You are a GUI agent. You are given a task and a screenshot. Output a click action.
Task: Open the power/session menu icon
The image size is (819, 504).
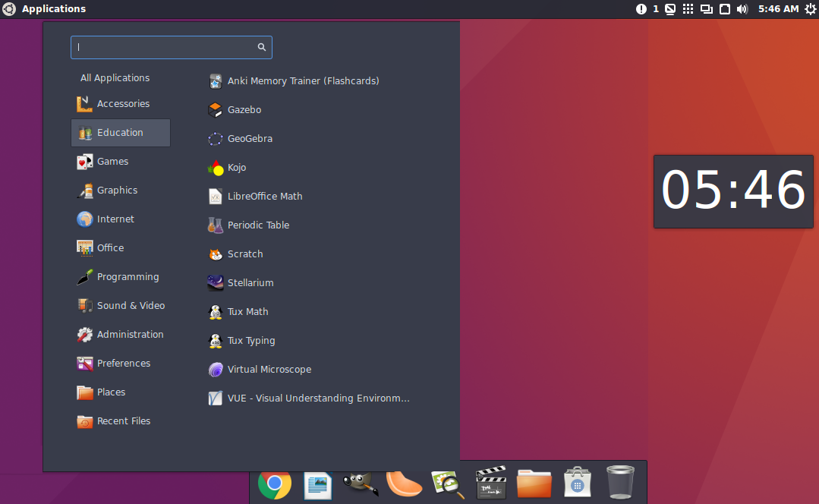coord(810,9)
